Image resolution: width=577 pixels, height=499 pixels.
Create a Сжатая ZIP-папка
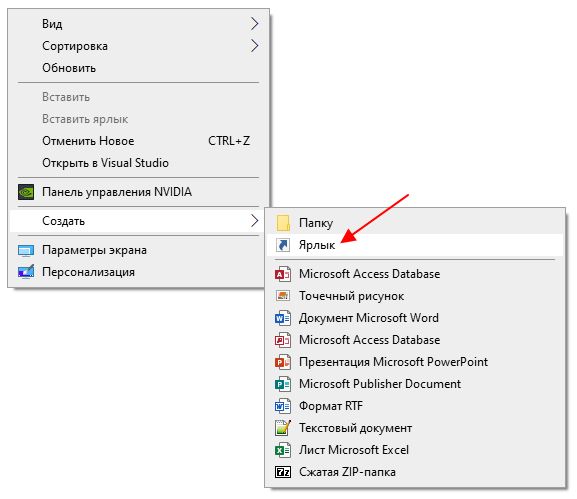(x=415, y=472)
